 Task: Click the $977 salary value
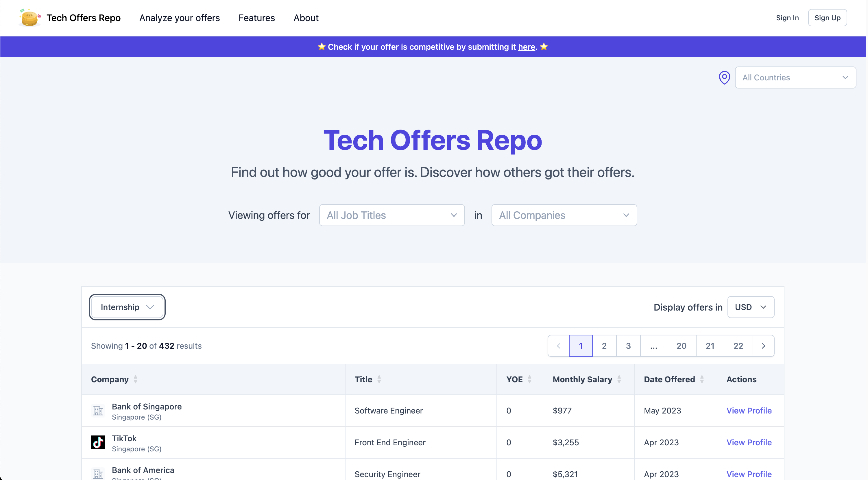click(562, 411)
